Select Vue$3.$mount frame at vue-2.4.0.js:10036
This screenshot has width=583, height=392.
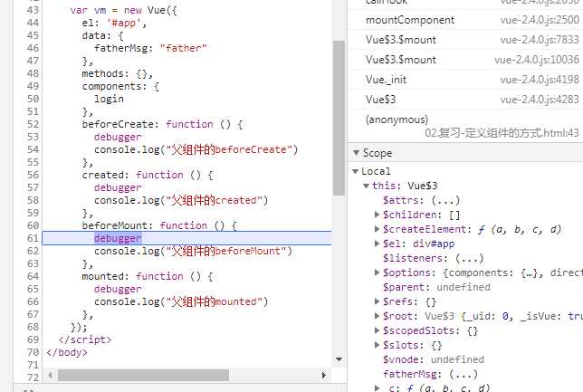pos(465,60)
